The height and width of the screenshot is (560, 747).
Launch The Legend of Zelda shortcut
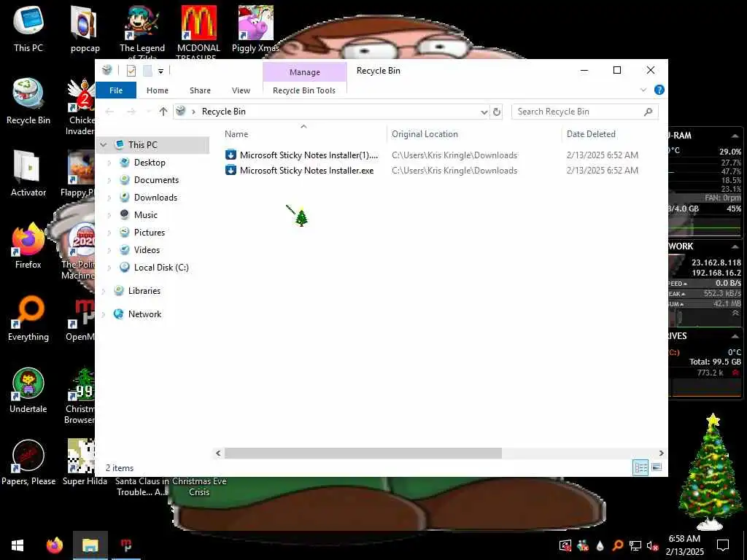(x=142, y=31)
